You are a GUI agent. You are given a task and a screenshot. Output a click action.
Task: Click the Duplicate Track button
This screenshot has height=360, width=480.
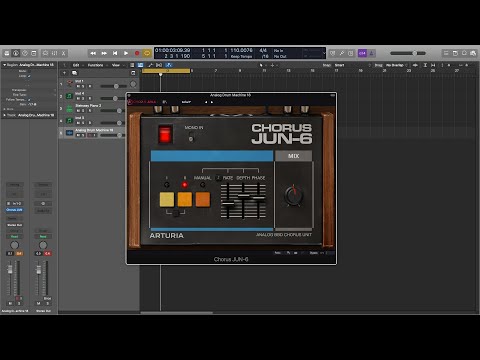(x=74, y=73)
